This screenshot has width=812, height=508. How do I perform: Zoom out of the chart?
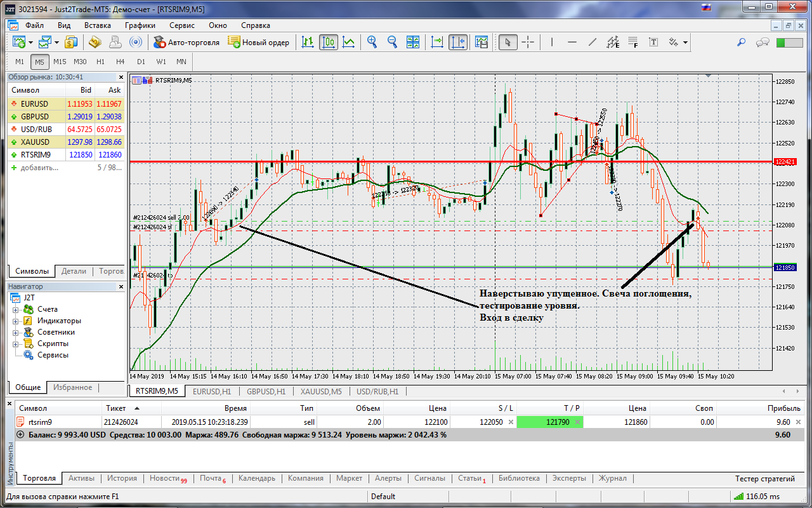click(393, 43)
